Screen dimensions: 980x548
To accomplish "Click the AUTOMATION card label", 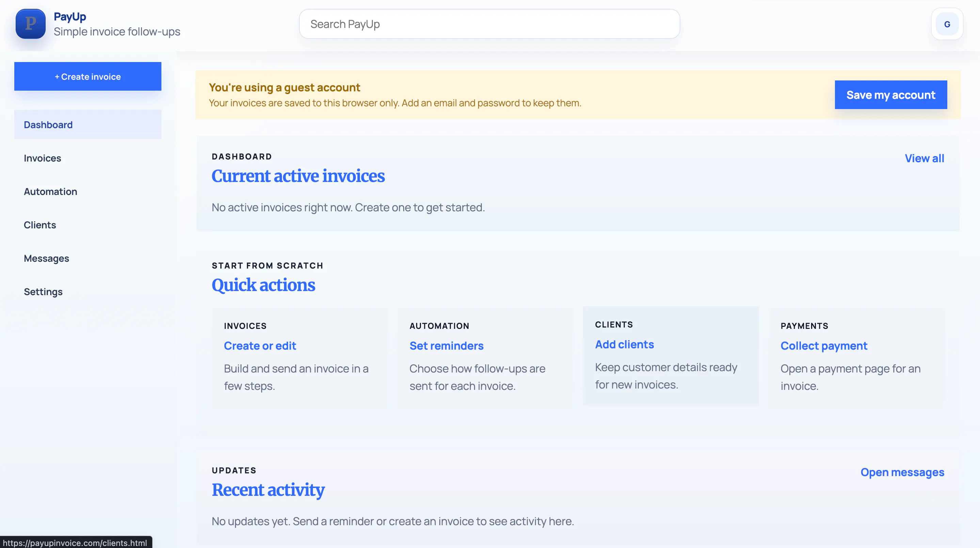I will (x=439, y=326).
